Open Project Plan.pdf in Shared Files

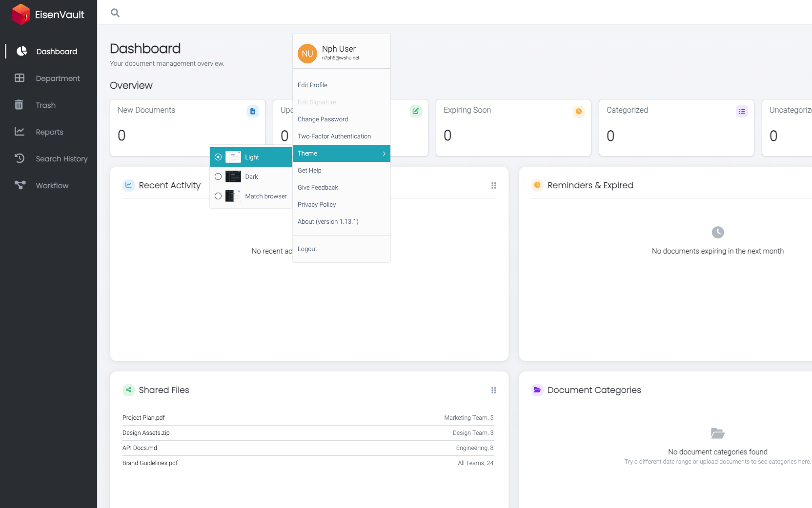pyautogui.click(x=143, y=417)
